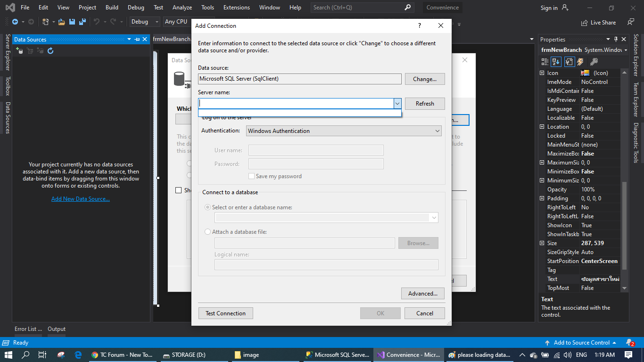Expand the Size property row

(542, 243)
